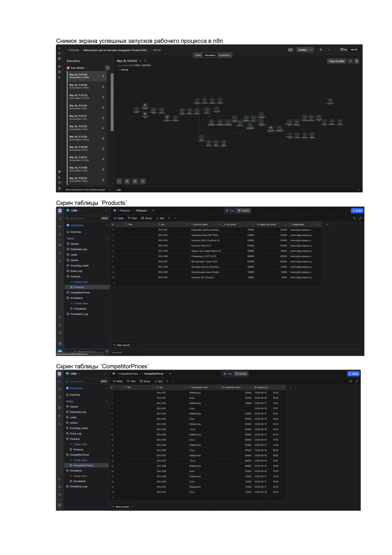Click the zoom out icon on n8n canvas

135,181
